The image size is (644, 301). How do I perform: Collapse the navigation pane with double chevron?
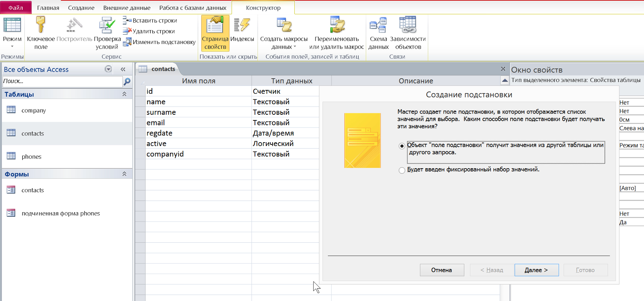[x=123, y=69]
